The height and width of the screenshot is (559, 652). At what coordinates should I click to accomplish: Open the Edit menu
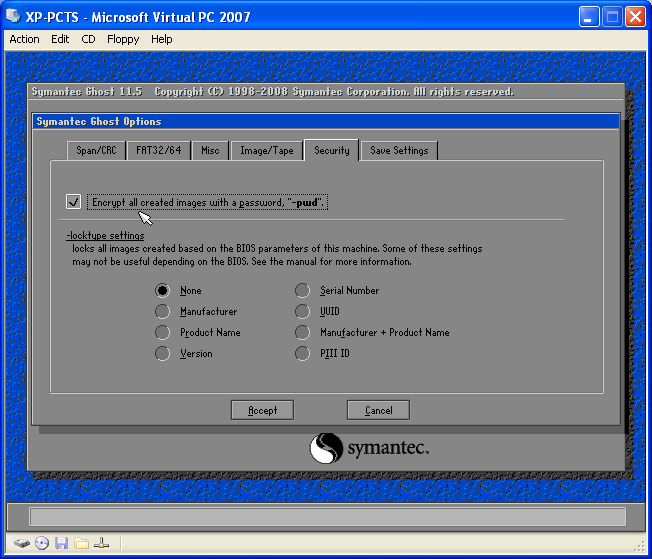click(x=60, y=39)
